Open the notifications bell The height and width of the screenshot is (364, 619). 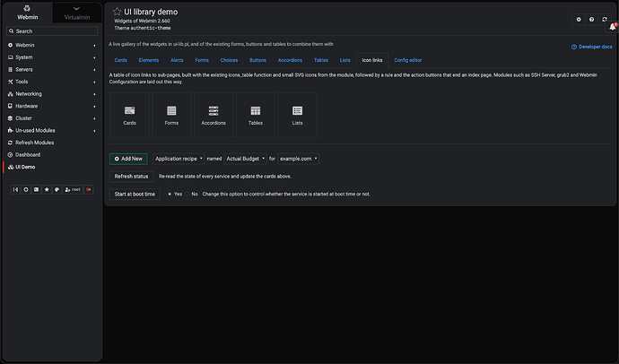pyautogui.click(x=613, y=27)
